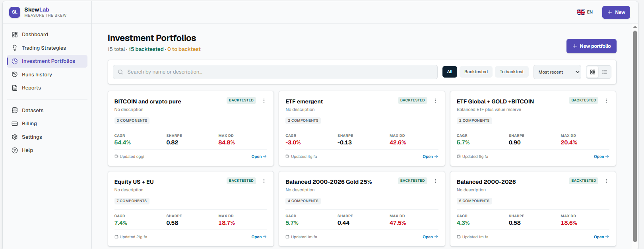Click the 15 backtested count text
This screenshot has width=644, height=249.
(x=146, y=49)
